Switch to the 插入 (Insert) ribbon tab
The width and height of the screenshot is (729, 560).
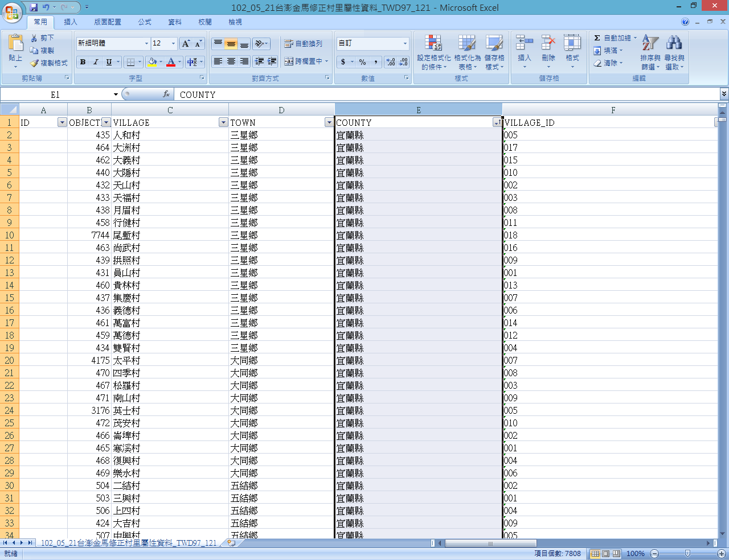(x=71, y=22)
